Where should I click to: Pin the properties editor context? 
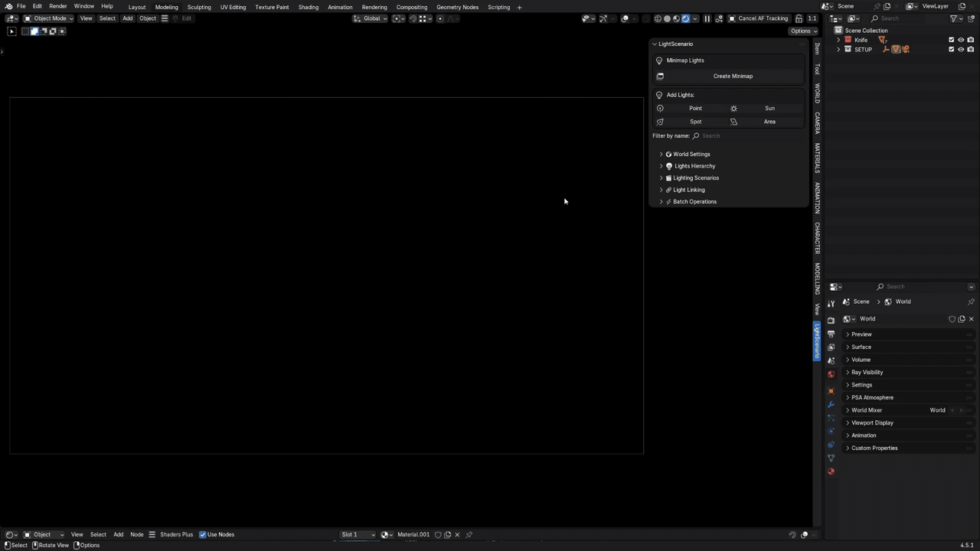[x=971, y=302]
